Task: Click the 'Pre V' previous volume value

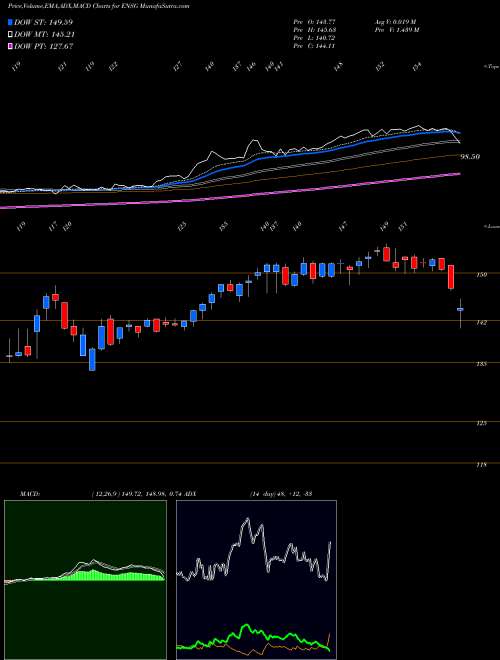Action: coord(396,30)
